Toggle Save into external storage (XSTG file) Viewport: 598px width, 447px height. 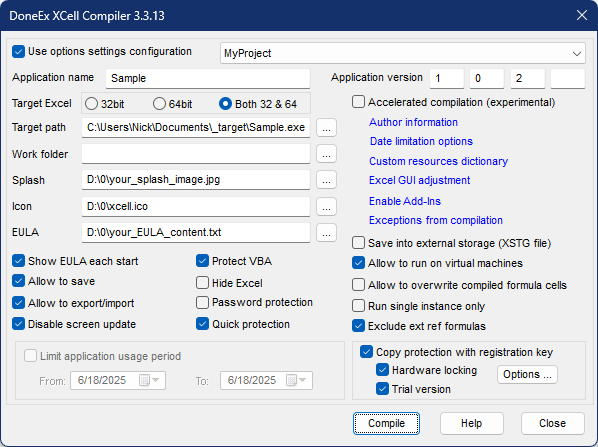click(358, 243)
